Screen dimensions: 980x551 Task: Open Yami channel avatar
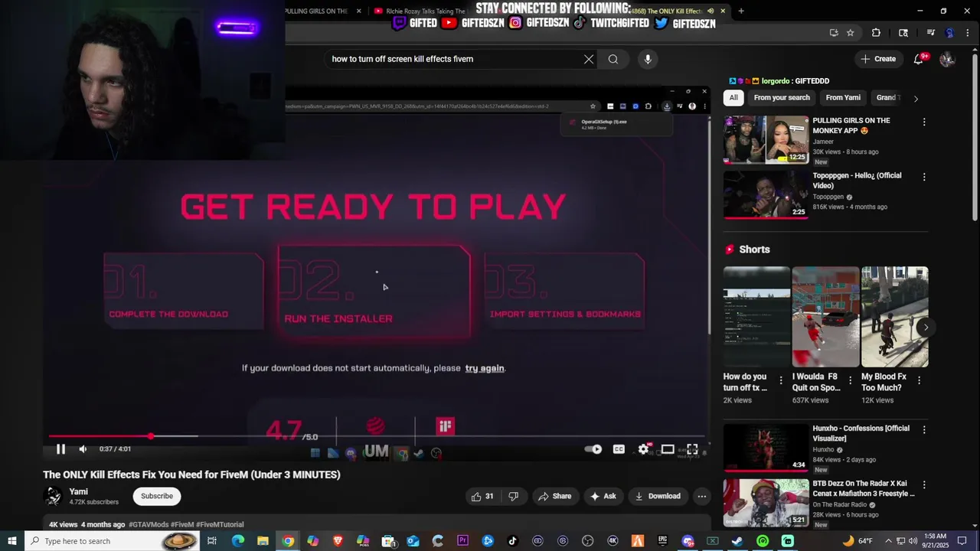coord(53,496)
